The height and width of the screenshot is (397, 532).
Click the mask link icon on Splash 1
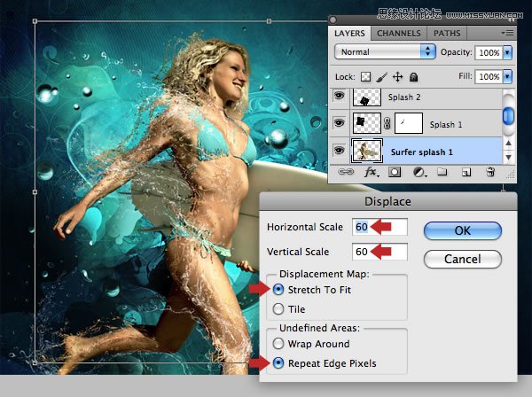pos(387,124)
